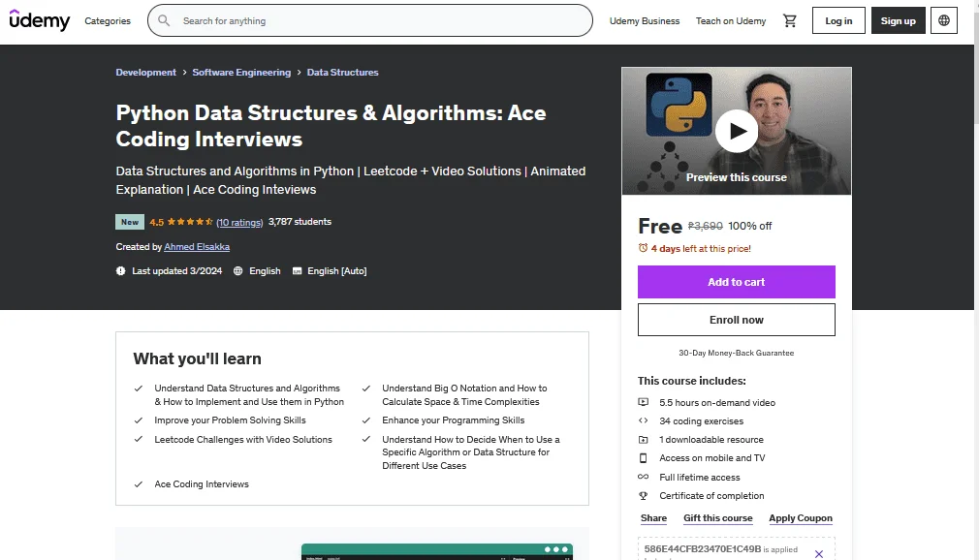Click '5.5 hours on-demand video' text

[x=717, y=403]
